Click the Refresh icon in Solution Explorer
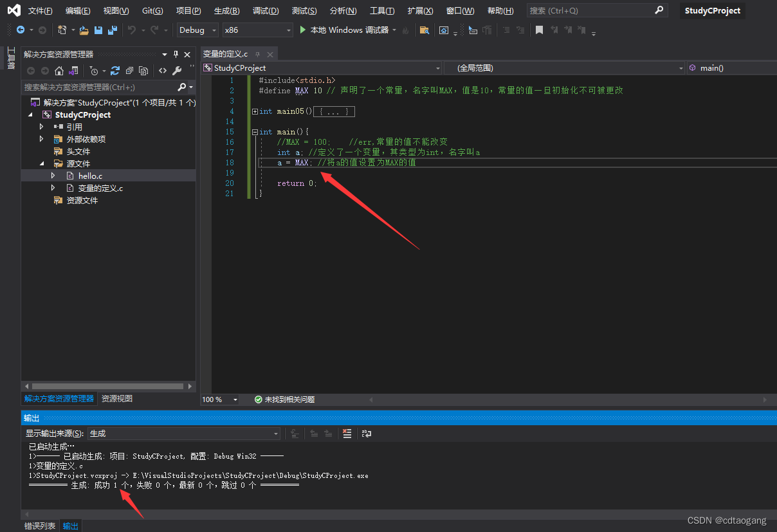The width and height of the screenshot is (777, 532). pos(115,71)
